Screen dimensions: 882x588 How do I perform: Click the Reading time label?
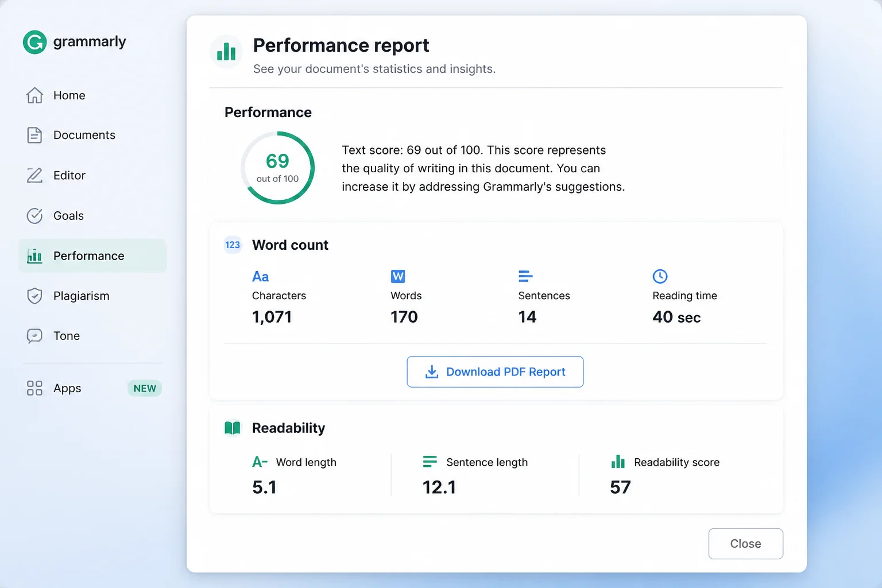684,296
